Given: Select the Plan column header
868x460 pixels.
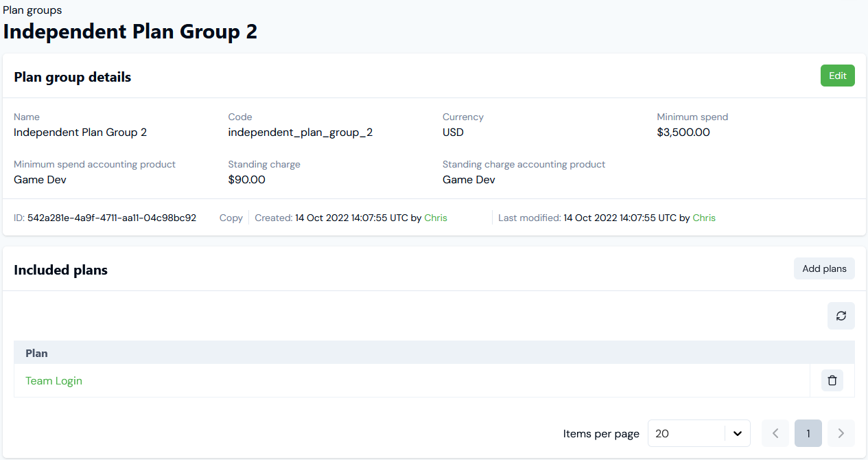Looking at the screenshot, I should [x=36, y=352].
